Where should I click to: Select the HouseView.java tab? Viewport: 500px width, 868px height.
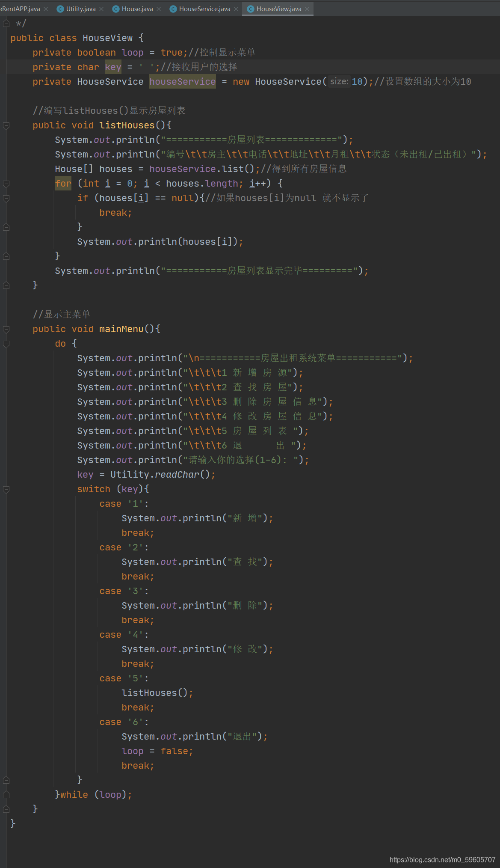coord(279,9)
